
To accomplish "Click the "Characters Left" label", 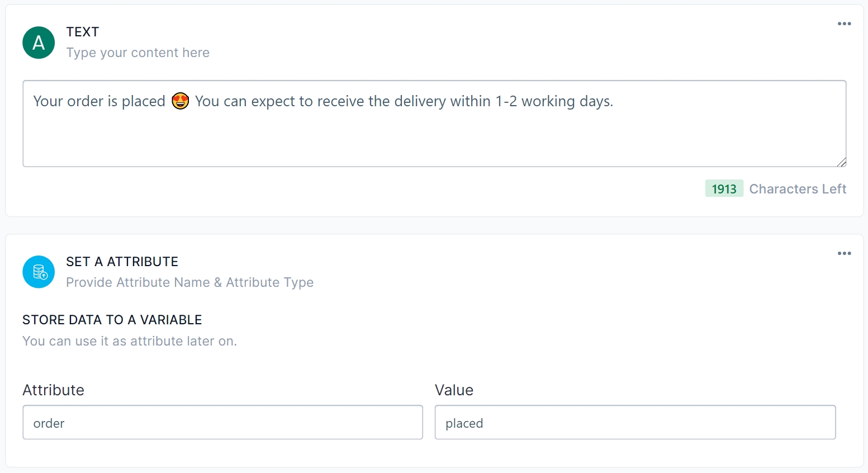I will [x=798, y=189].
